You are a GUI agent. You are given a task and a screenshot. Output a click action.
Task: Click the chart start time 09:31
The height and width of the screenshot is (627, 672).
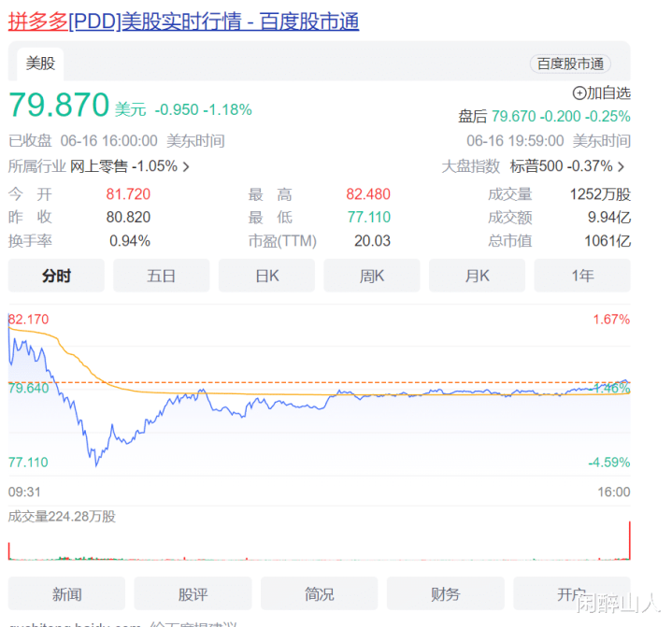[24, 492]
